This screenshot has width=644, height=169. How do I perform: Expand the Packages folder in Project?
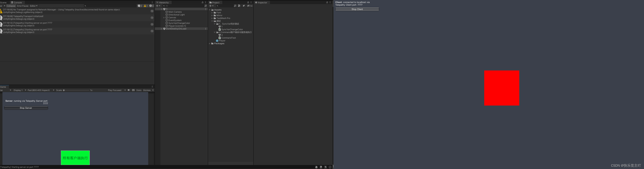(210, 43)
